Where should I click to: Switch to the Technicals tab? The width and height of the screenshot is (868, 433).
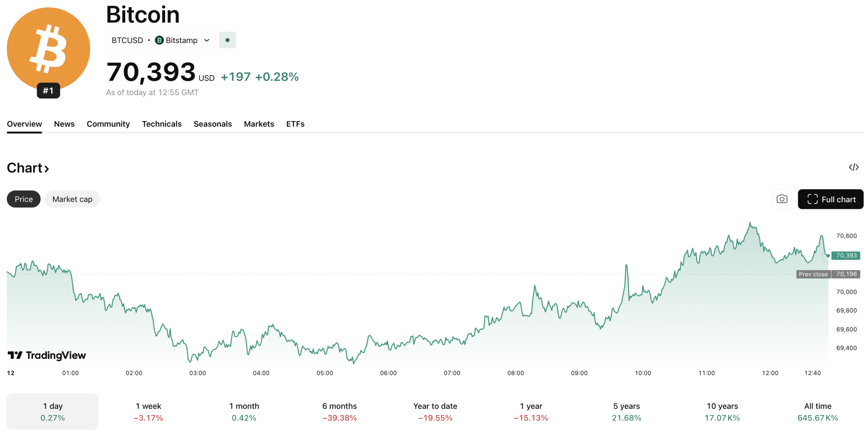point(162,124)
